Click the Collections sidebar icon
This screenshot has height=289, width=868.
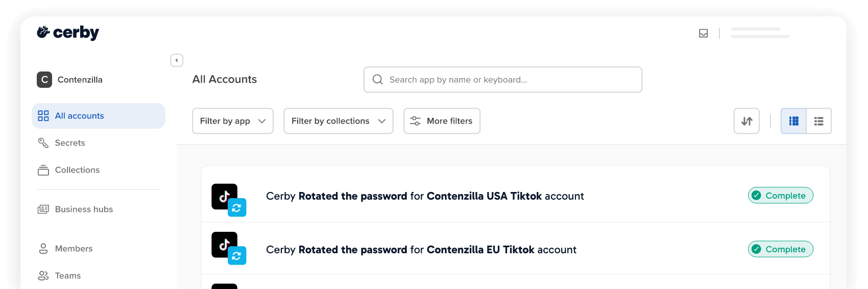coord(43,170)
